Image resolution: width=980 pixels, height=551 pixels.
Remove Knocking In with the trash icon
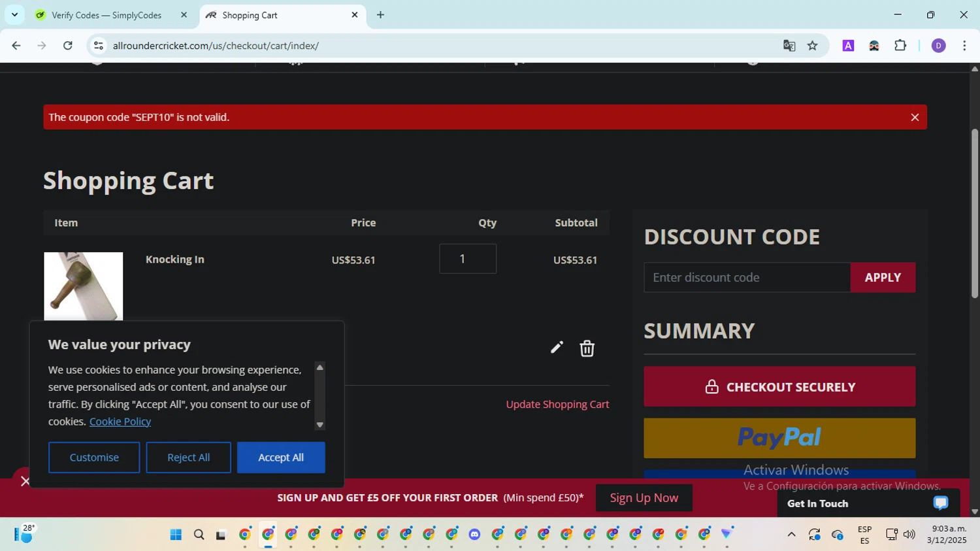(x=587, y=348)
